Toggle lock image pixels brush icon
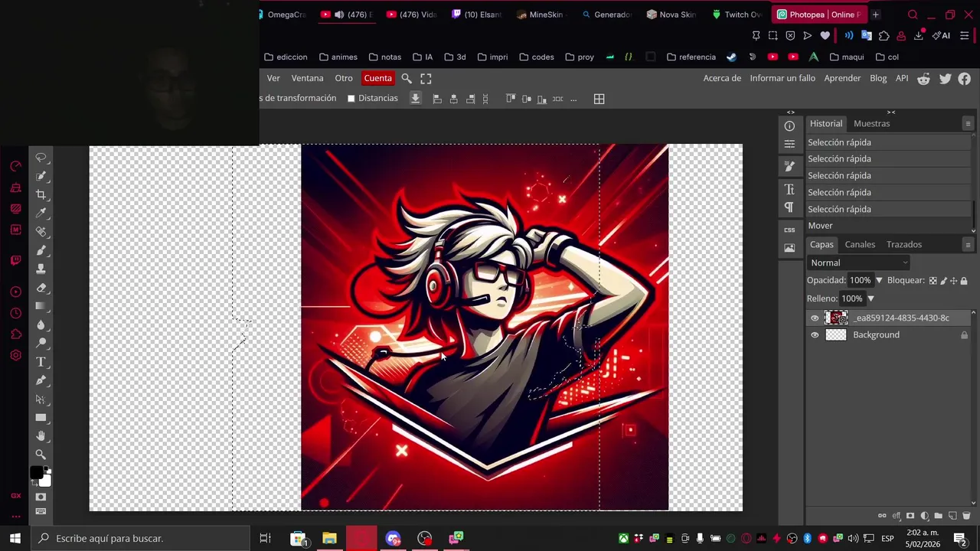The height and width of the screenshot is (551, 980). tap(943, 281)
